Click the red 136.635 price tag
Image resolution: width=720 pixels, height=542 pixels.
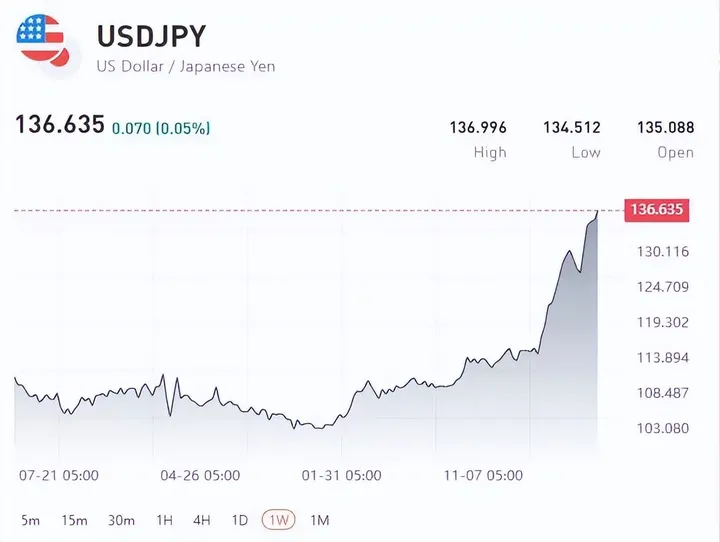coord(657,210)
